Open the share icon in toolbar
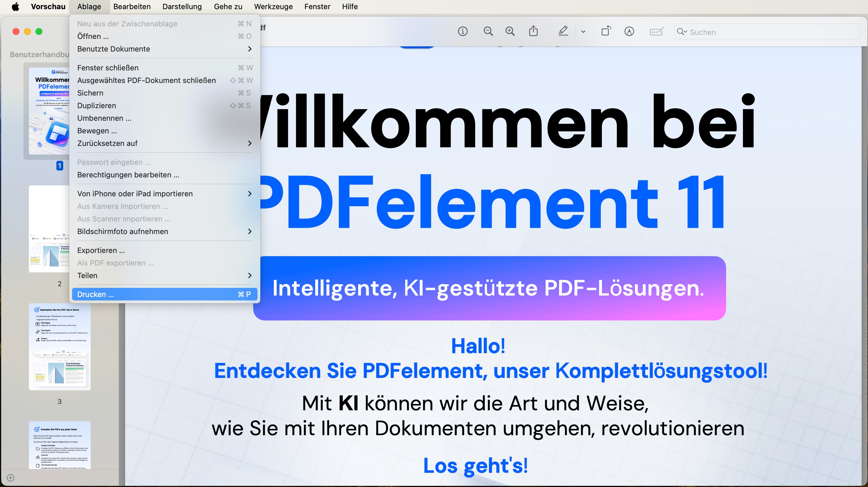The width and height of the screenshot is (868, 487). point(533,31)
